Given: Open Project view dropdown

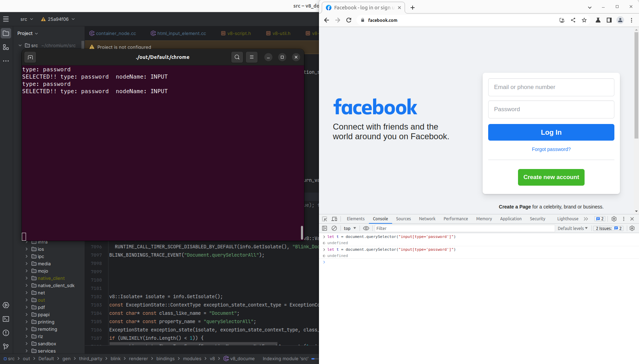Looking at the screenshot, I should [x=28, y=33].
